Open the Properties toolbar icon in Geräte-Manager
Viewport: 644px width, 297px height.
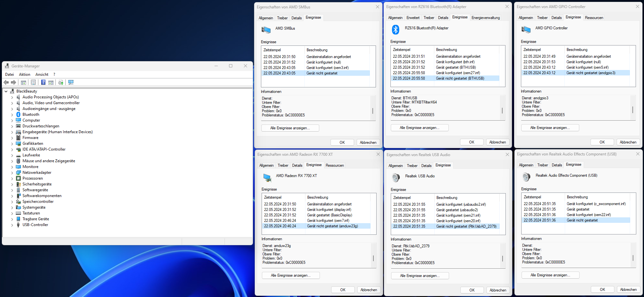[x=33, y=83]
